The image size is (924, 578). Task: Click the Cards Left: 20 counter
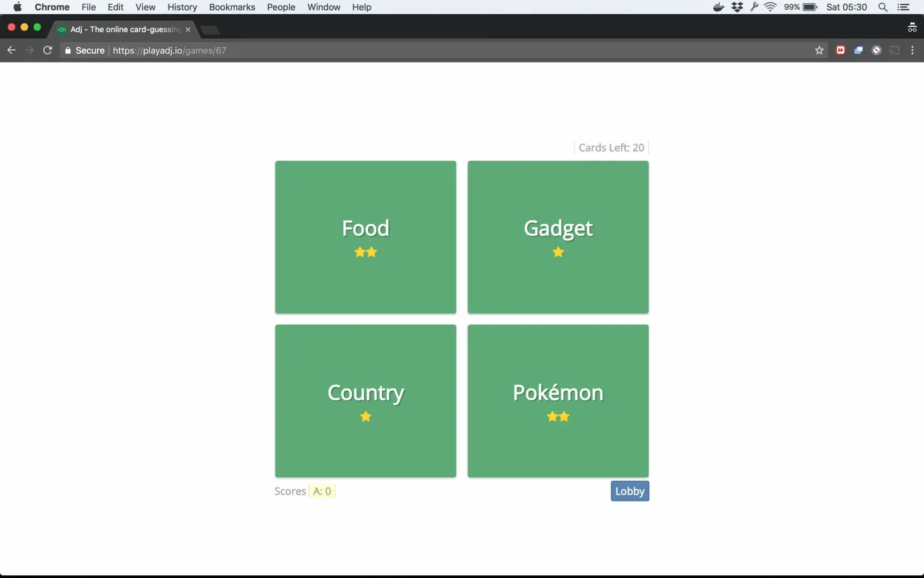[x=611, y=148]
